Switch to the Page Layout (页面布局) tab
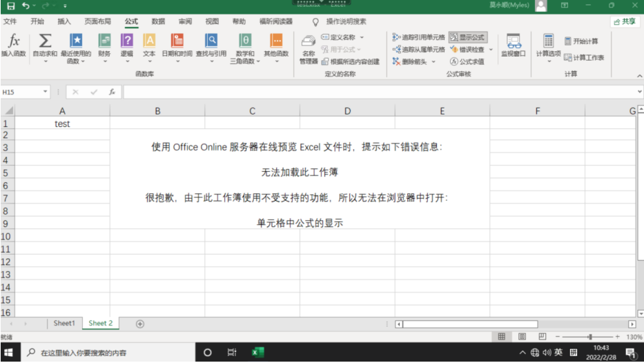The width and height of the screenshot is (644, 363). coord(98,21)
